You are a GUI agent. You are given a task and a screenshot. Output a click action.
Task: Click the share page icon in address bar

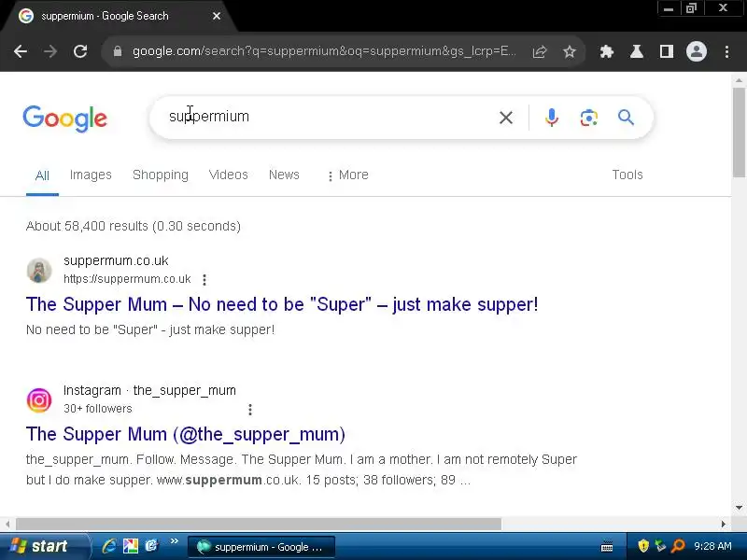540,51
